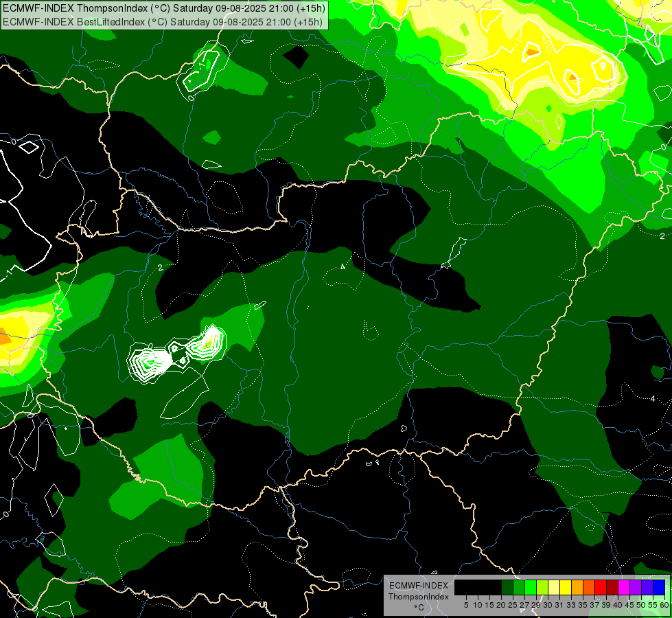Select the dark red 39–40 legend swatch
672x618 pixels.
[612, 587]
